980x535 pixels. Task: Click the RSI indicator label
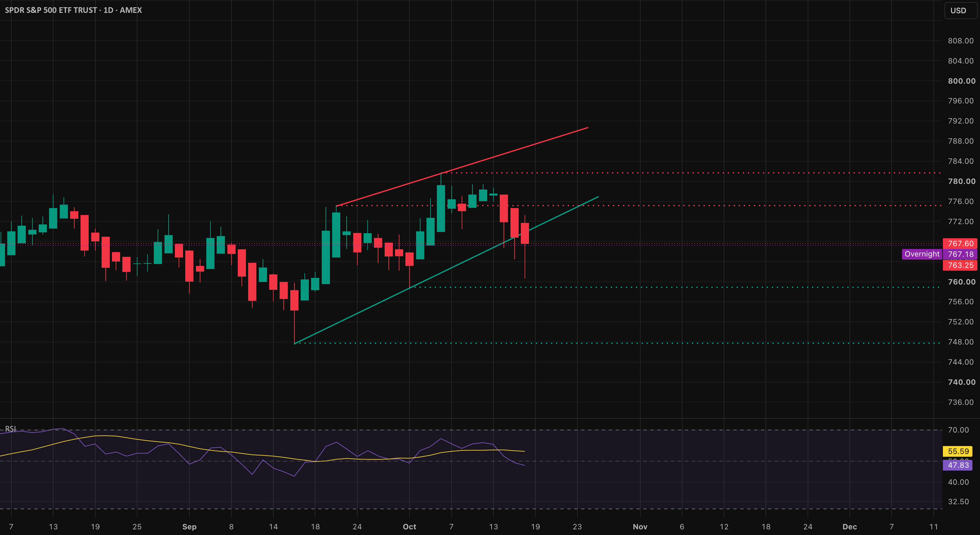click(10, 428)
